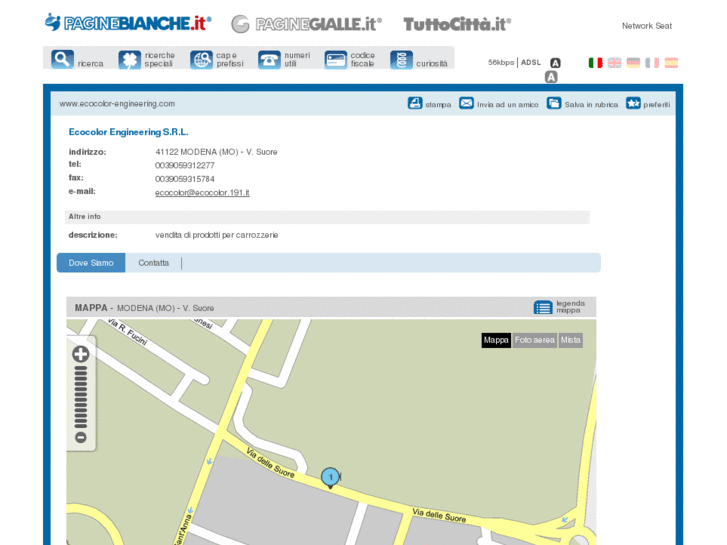Click the numbered location marker 1 on map
727x545 pixels.
click(330, 478)
